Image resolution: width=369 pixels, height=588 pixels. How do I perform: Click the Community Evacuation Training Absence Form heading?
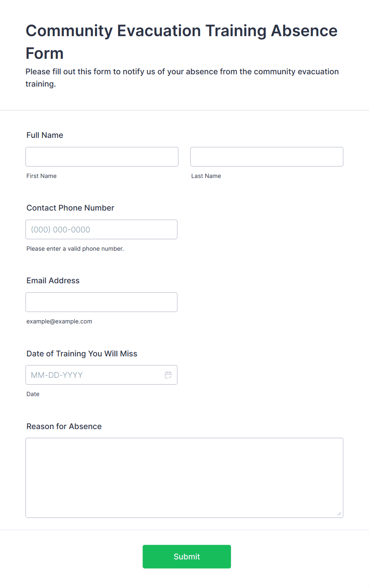tap(182, 42)
